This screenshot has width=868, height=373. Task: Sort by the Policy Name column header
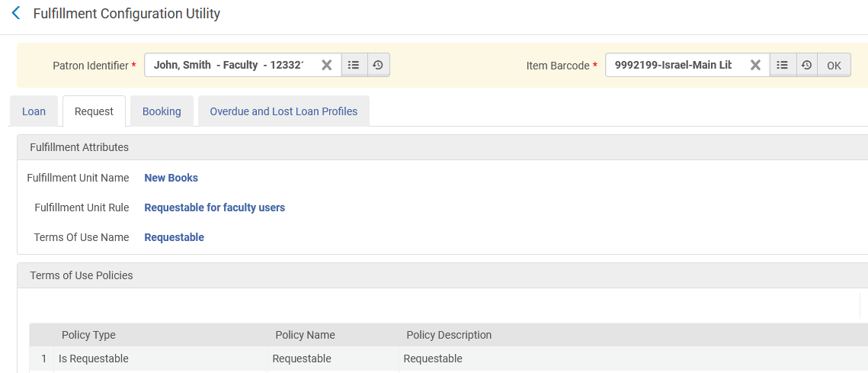(x=305, y=335)
